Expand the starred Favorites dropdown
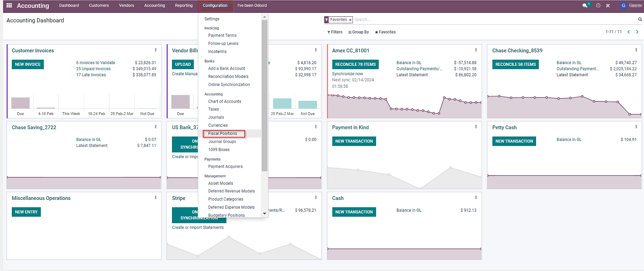 tap(385, 32)
